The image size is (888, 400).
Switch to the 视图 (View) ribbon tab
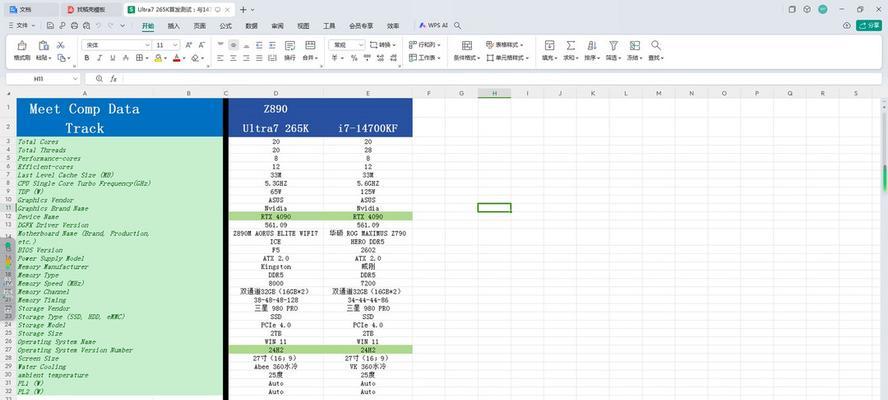click(x=304, y=25)
